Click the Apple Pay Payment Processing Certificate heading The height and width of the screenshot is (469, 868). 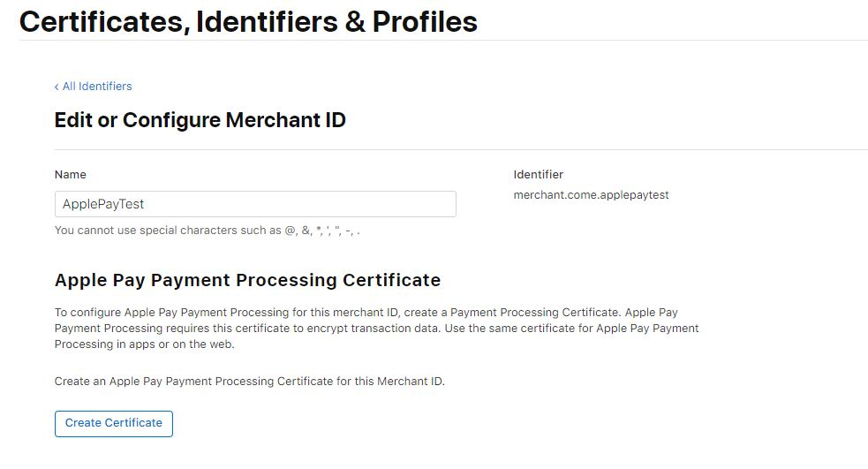247,280
